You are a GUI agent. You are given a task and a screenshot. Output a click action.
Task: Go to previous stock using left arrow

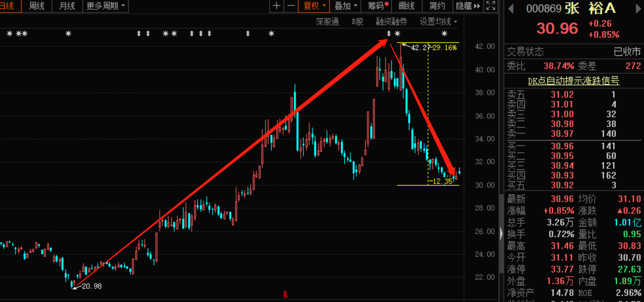coord(511,8)
